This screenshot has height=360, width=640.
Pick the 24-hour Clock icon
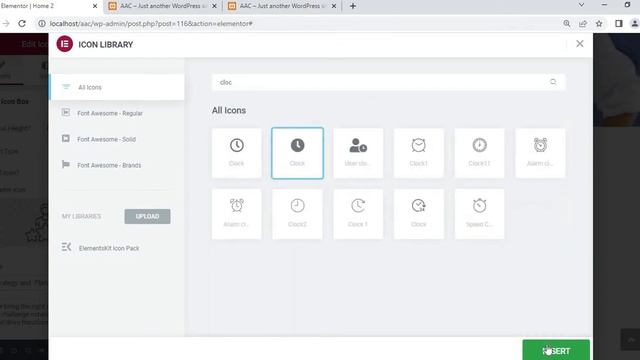point(418,214)
